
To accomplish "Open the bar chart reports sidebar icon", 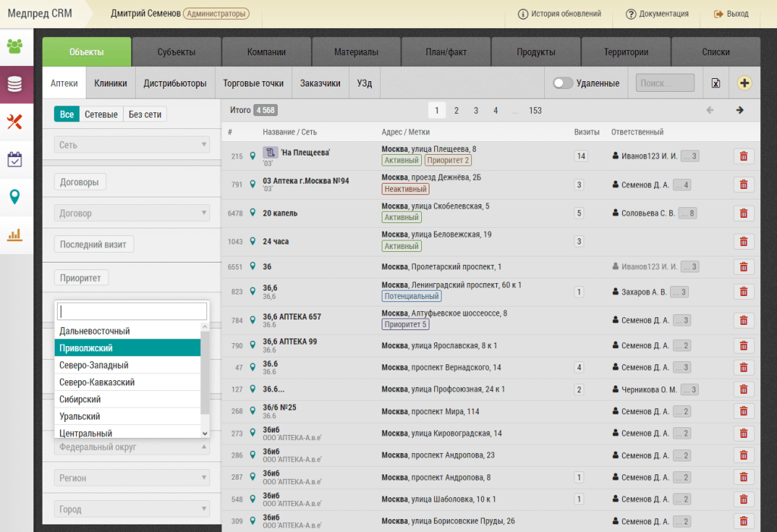I will [15, 234].
